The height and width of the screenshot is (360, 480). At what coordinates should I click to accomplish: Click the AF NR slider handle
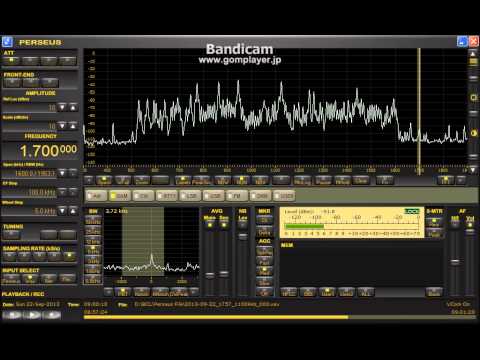coord(455,262)
